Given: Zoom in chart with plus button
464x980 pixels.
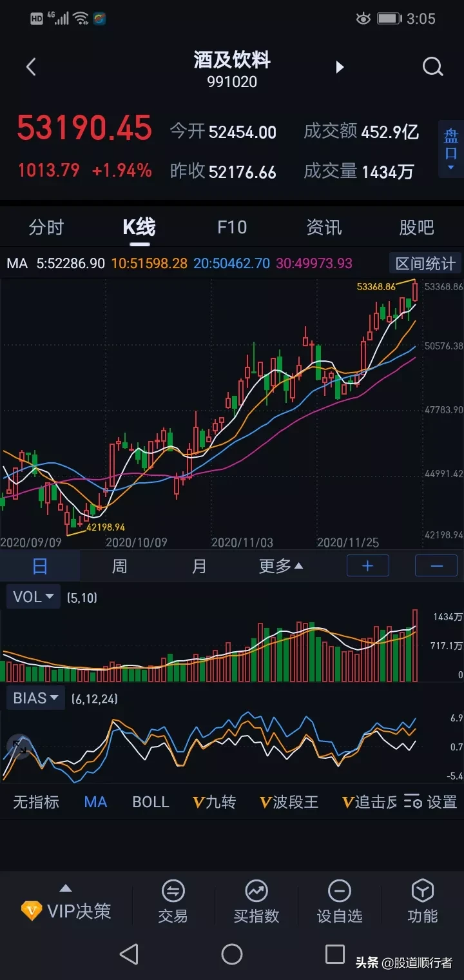Looking at the screenshot, I should pyautogui.click(x=368, y=565).
